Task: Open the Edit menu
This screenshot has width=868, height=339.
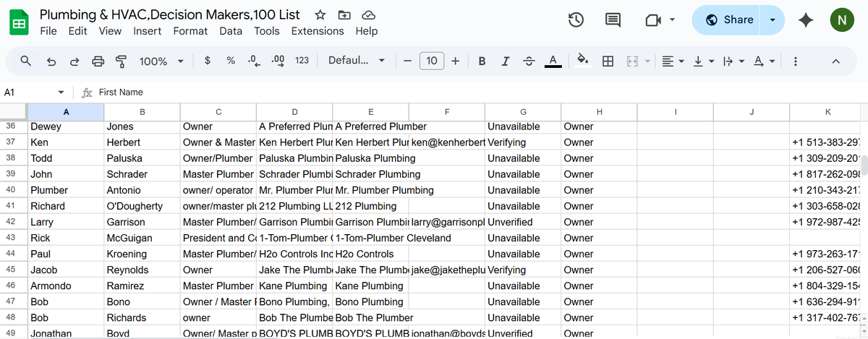Action: coord(78,31)
